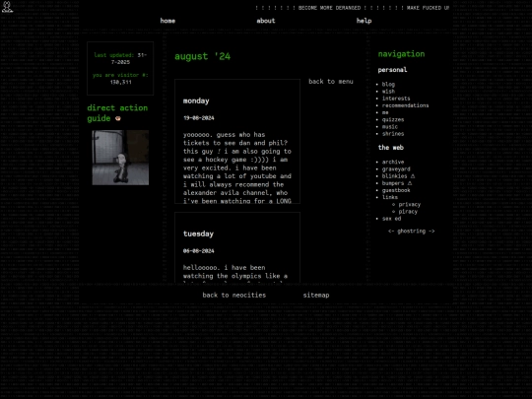Open the sitemap footer link
This screenshot has width=532, height=399.
(x=316, y=296)
